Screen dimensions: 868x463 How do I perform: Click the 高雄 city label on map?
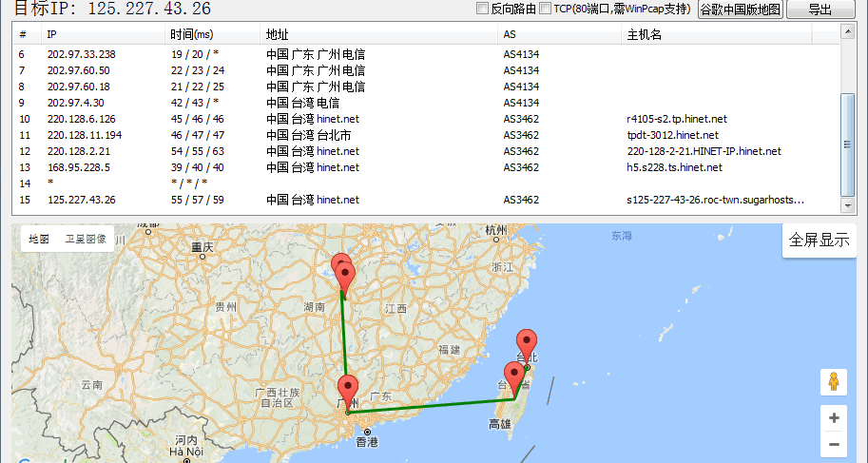(500, 424)
